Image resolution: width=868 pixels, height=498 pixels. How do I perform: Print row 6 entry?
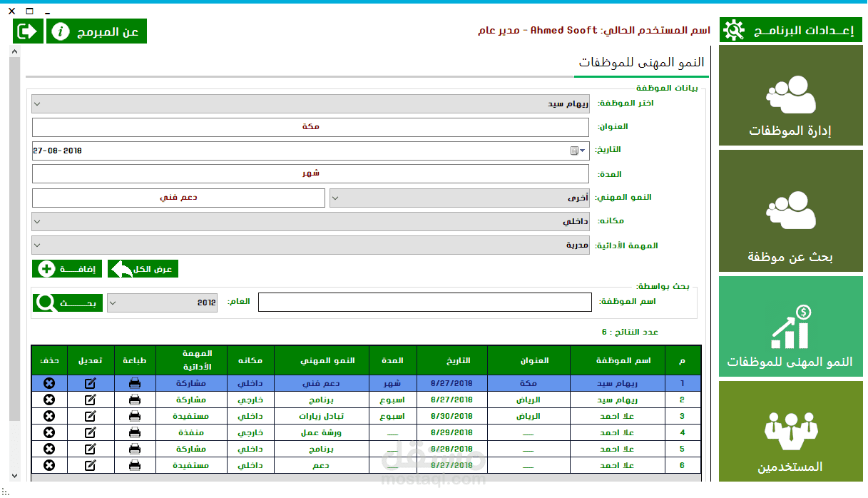click(x=135, y=465)
